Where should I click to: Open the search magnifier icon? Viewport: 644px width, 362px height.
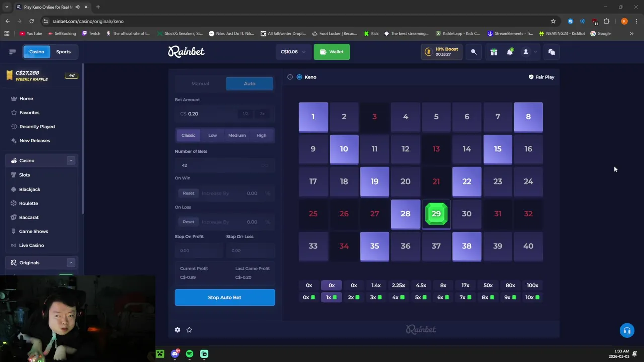(x=473, y=52)
